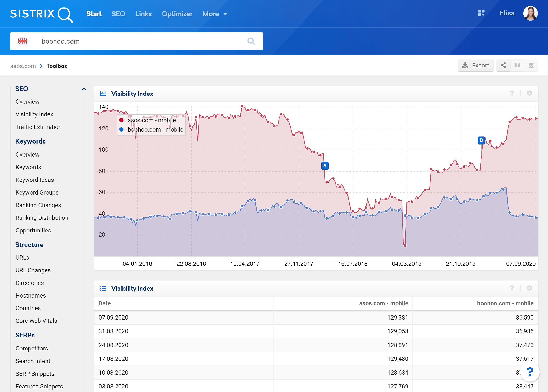The width and height of the screenshot is (548, 392).
Task: Click the Export button
Action: [475, 66]
